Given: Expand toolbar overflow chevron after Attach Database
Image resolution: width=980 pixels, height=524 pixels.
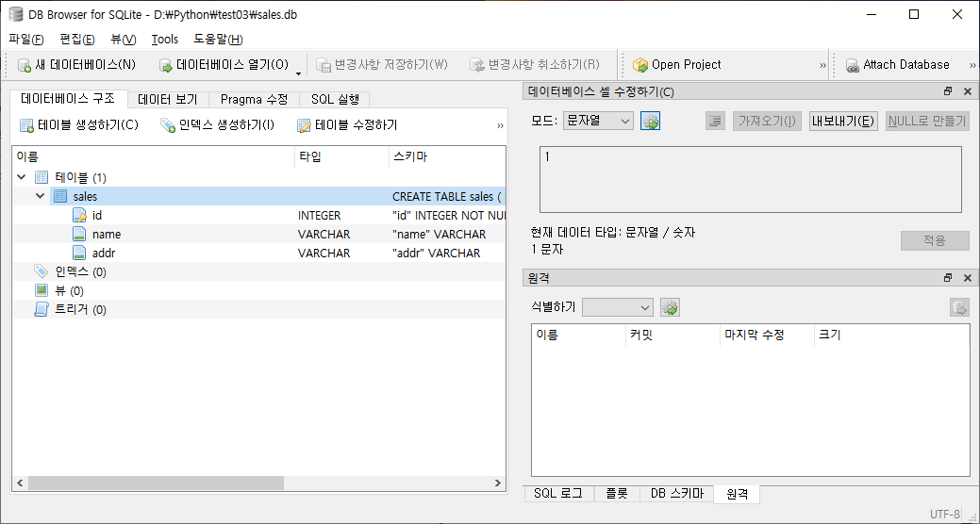Looking at the screenshot, I should (x=972, y=65).
